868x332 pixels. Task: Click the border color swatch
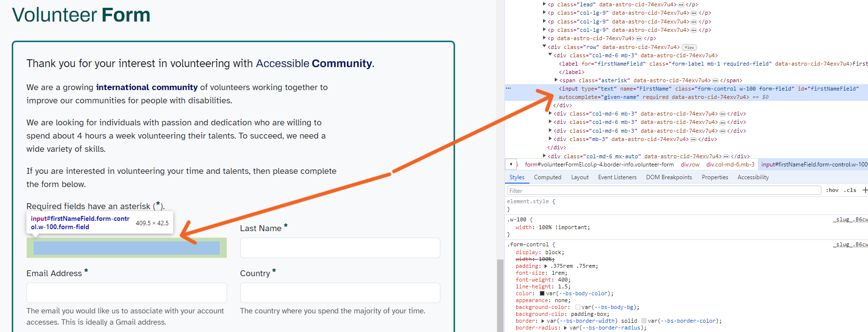pyautogui.click(x=644, y=321)
